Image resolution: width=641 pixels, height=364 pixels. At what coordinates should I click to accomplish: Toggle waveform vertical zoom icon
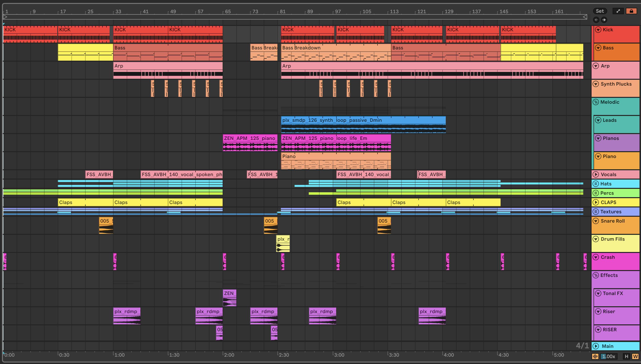[x=595, y=356]
